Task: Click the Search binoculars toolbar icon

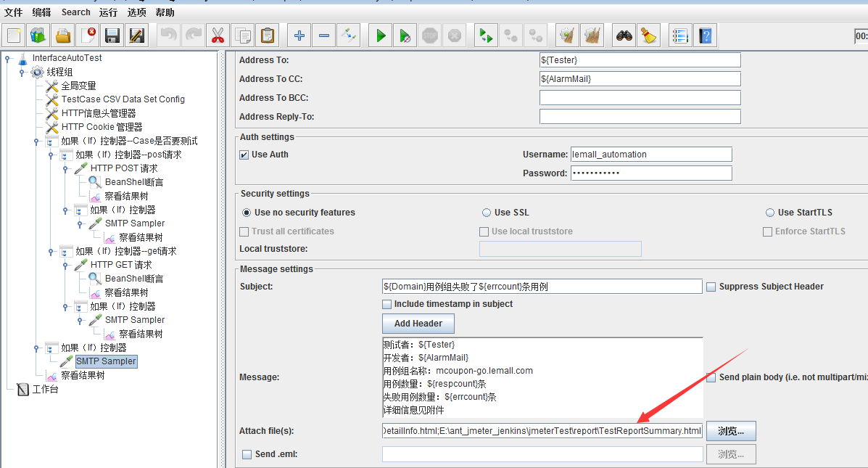Action: coord(624,35)
